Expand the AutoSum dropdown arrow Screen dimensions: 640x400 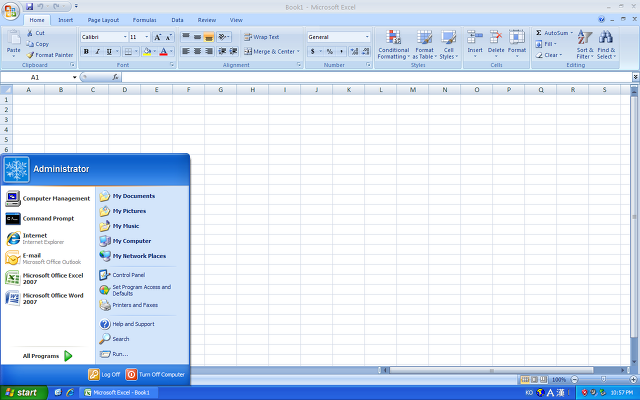pos(571,33)
